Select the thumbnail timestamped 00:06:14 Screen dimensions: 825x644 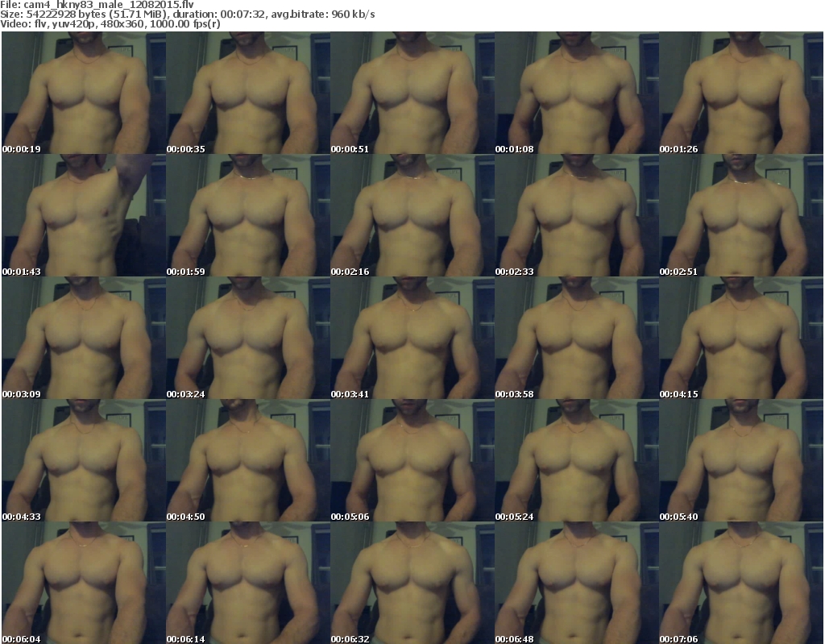[248, 583]
